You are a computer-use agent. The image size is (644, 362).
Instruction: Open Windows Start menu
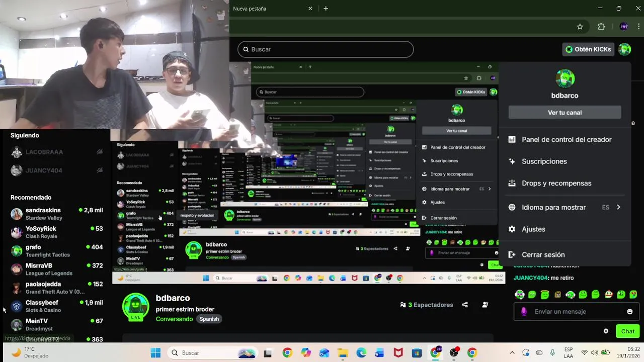(155, 353)
